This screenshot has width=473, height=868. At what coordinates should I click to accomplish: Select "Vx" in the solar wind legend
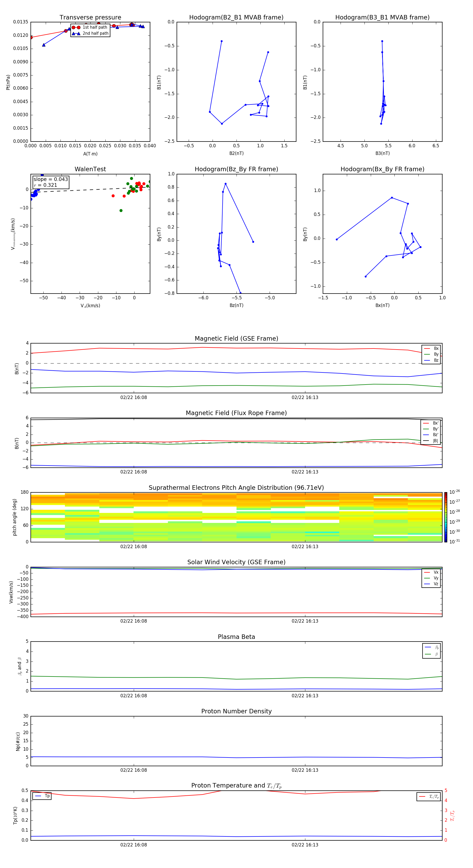point(431,573)
